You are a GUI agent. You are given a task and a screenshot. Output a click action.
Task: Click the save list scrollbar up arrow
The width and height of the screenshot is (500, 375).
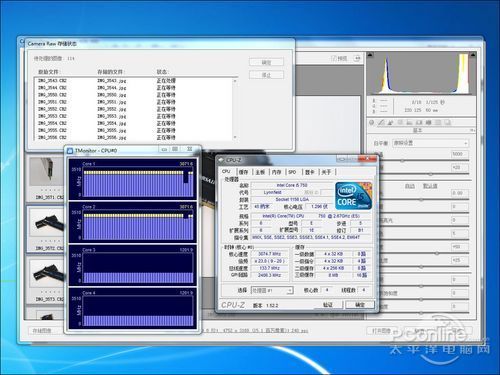pos(235,81)
